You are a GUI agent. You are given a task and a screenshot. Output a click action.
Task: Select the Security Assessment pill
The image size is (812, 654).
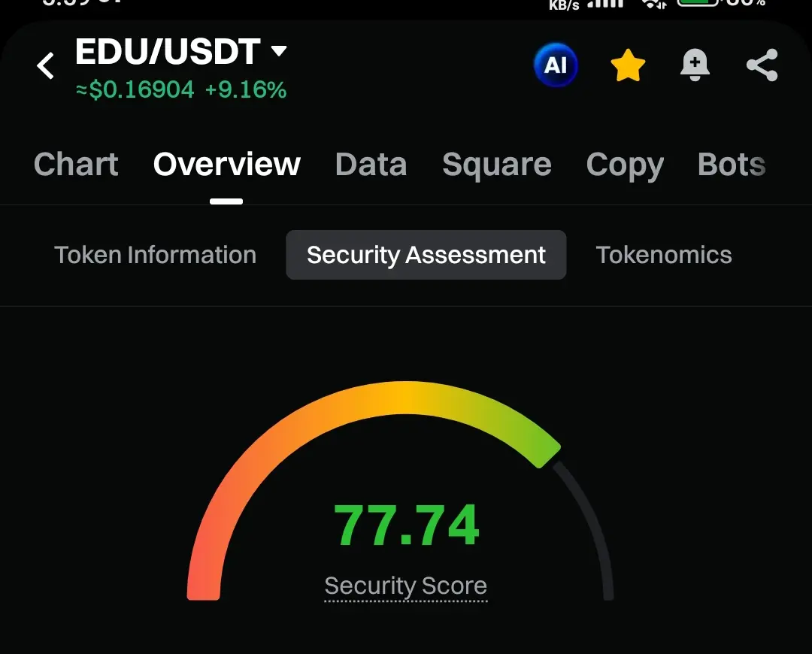click(x=426, y=255)
